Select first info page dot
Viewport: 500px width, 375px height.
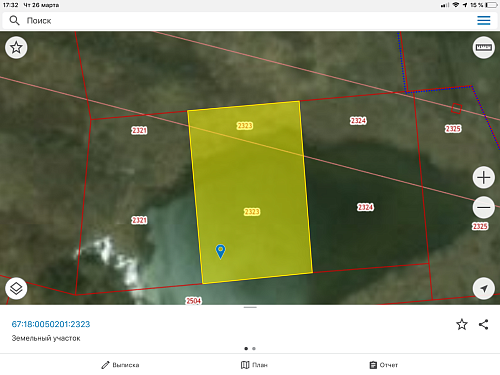246,349
